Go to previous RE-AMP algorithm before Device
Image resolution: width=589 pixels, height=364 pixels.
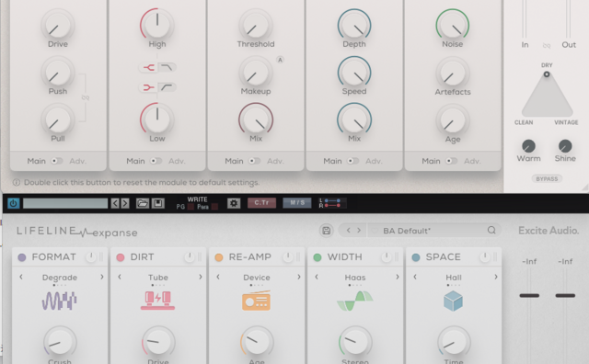(x=218, y=277)
